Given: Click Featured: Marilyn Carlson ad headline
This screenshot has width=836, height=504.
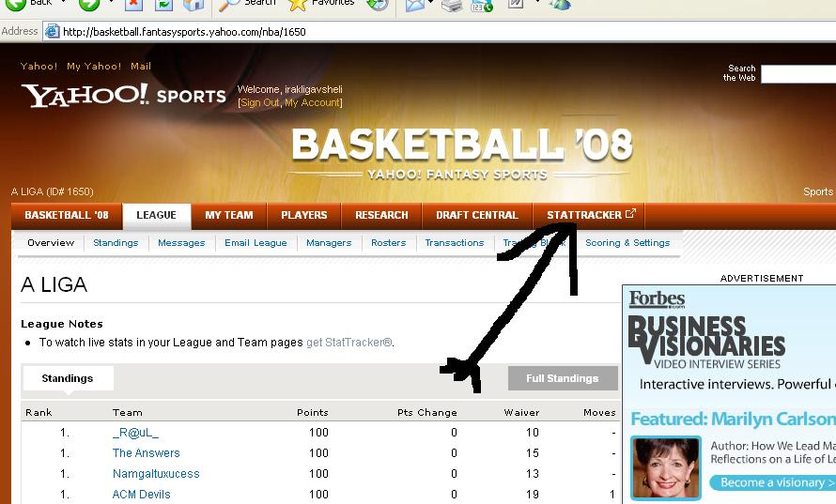Looking at the screenshot, I should click(x=733, y=420).
